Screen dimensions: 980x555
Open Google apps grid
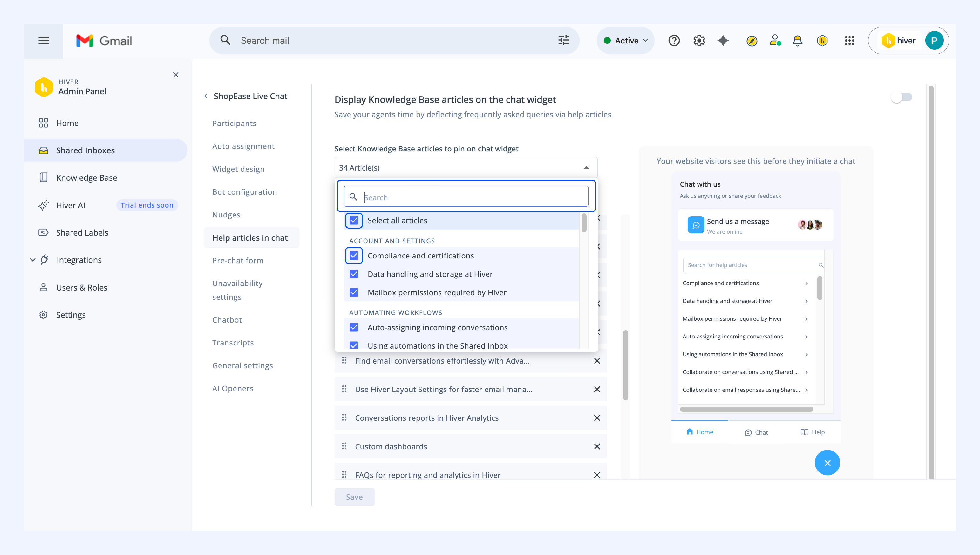point(849,40)
